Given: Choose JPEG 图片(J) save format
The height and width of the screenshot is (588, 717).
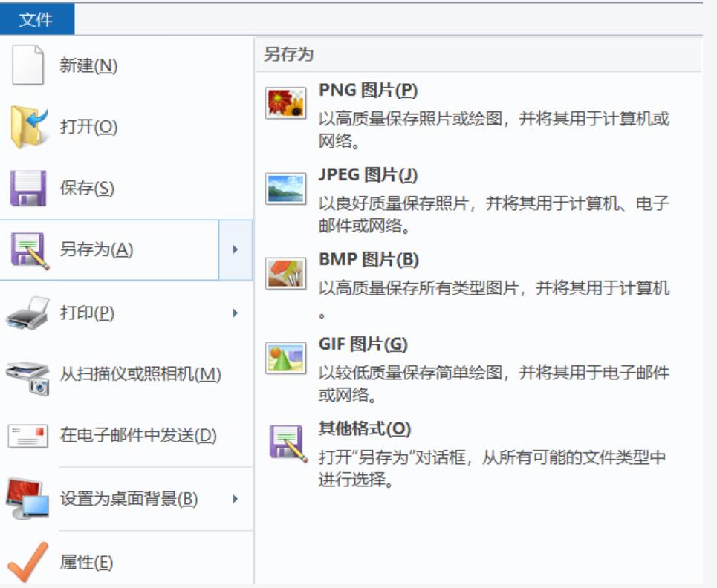Looking at the screenshot, I should click(x=368, y=175).
